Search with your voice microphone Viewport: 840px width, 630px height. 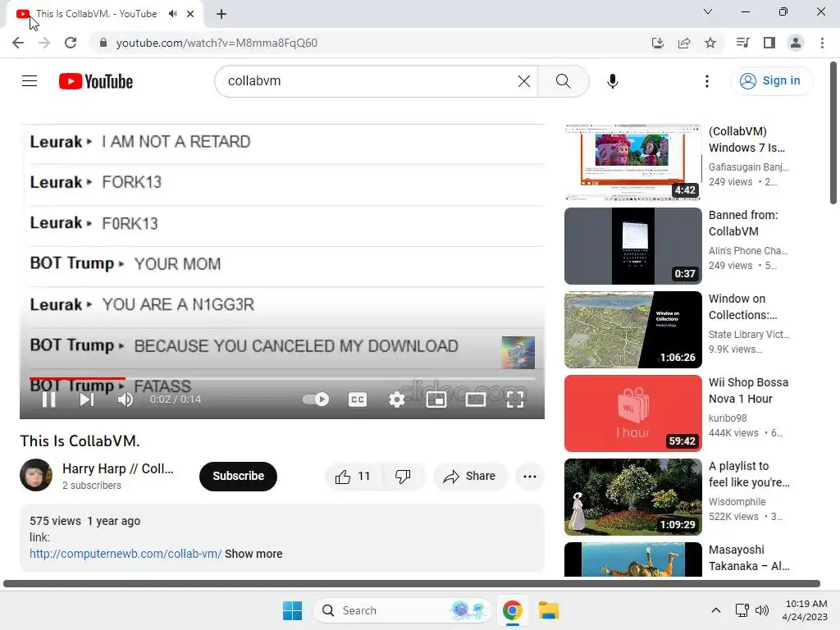click(612, 81)
